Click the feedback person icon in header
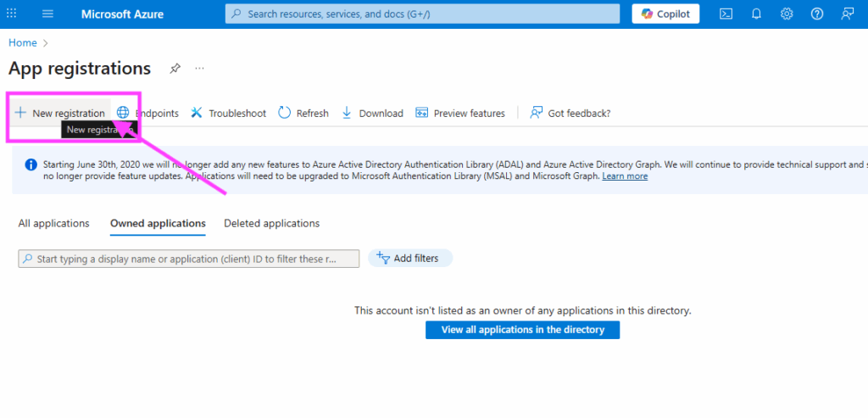Image resolution: width=868 pixels, height=418 pixels. pyautogui.click(x=847, y=14)
